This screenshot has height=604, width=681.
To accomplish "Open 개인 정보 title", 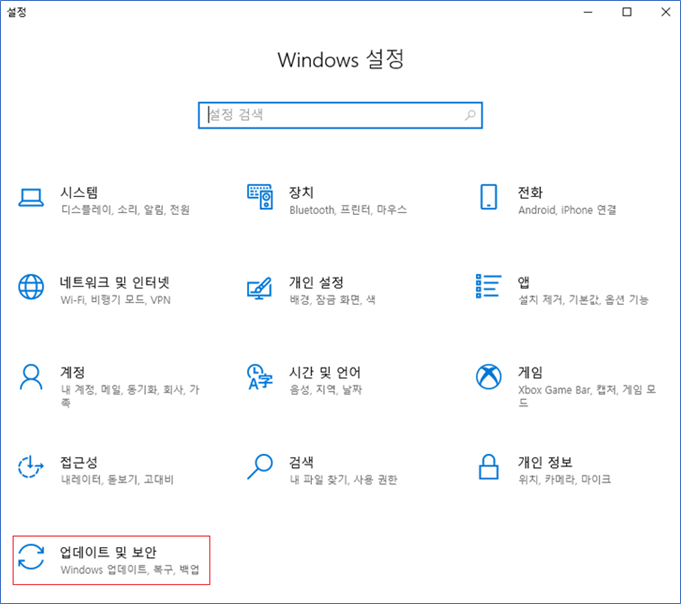I will point(545,462).
